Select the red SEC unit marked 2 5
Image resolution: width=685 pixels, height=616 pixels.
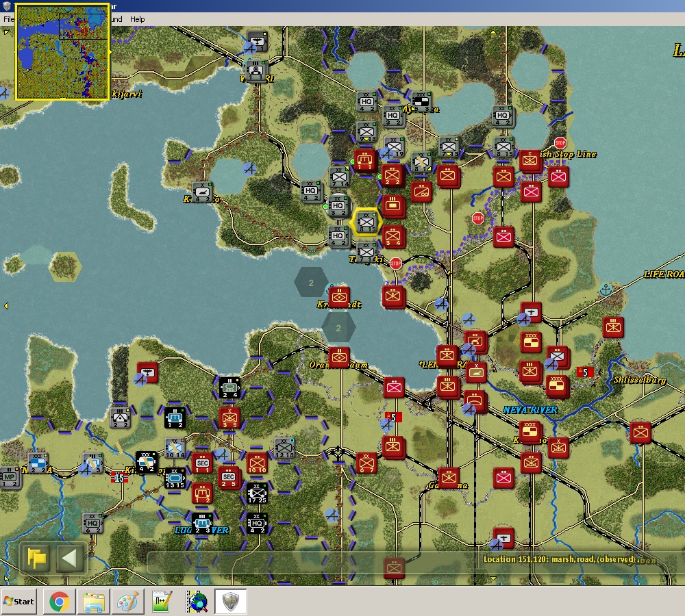pyautogui.click(x=229, y=478)
